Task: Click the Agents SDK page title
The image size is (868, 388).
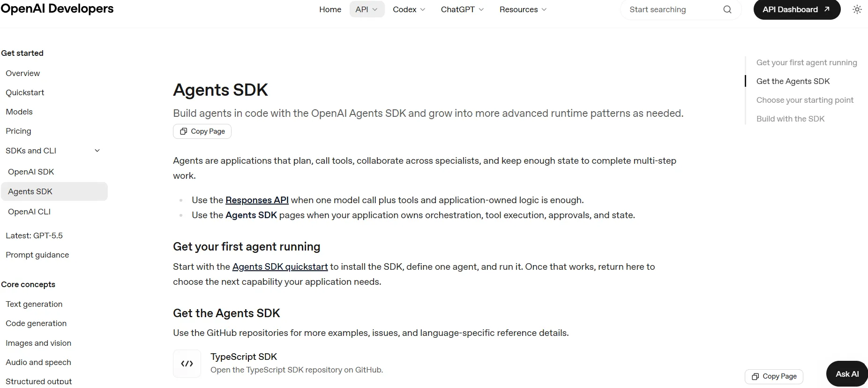Action: pos(220,90)
